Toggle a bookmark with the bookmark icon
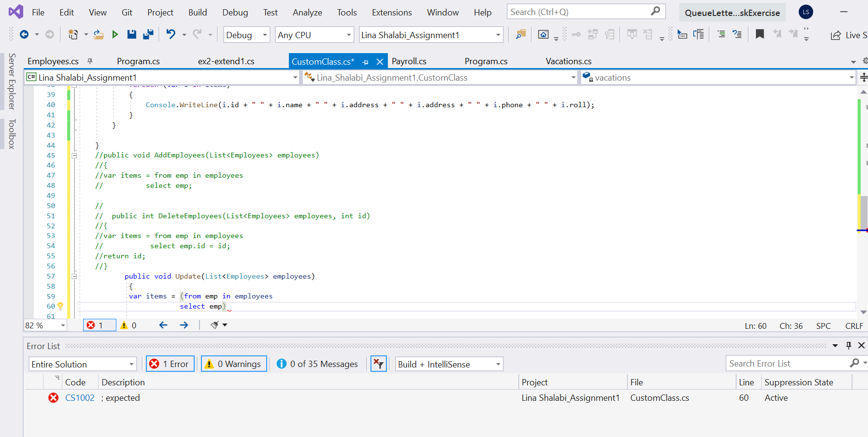The width and height of the screenshot is (868, 437). [x=760, y=34]
